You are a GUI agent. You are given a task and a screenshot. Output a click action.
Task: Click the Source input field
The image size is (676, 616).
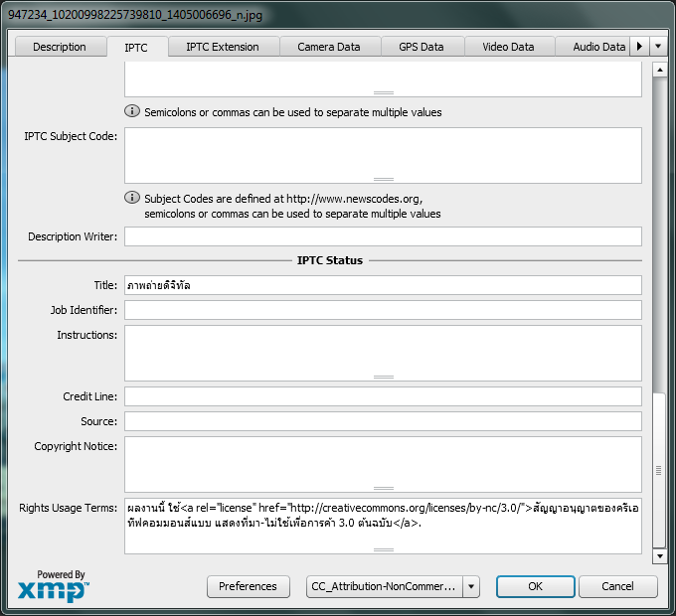coord(383,421)
